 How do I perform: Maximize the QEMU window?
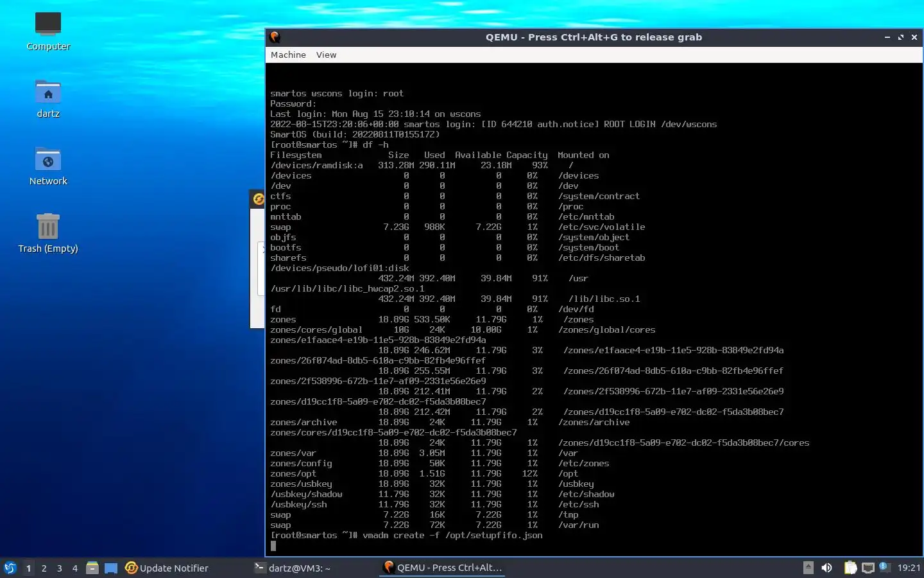[x=901, y=37]
